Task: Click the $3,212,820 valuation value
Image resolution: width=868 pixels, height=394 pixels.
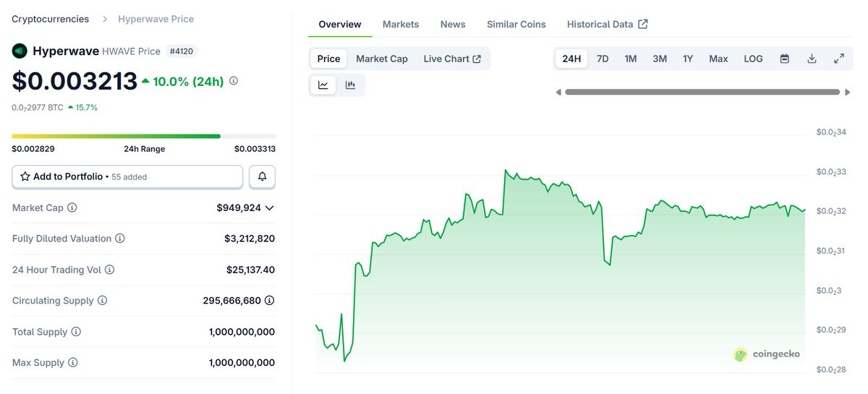Action: (x=250, y=239)
